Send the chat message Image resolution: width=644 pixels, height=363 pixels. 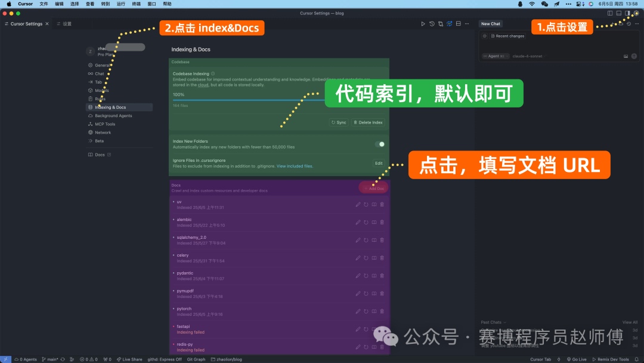click(634, 56)
